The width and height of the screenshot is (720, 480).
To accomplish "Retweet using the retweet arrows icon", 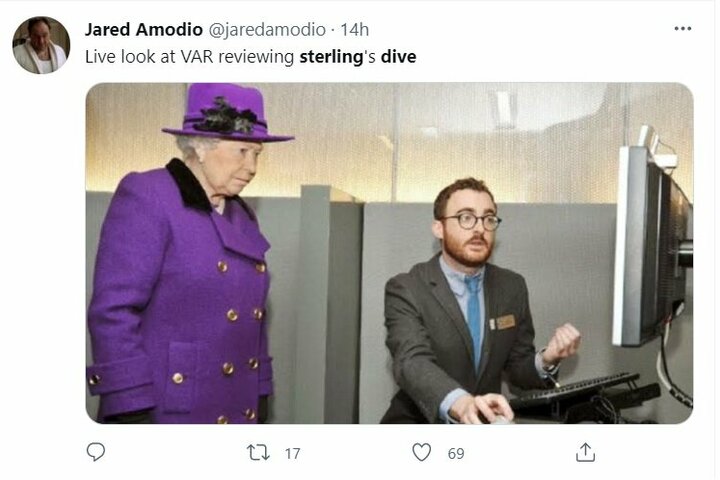I will coord(258,452).
